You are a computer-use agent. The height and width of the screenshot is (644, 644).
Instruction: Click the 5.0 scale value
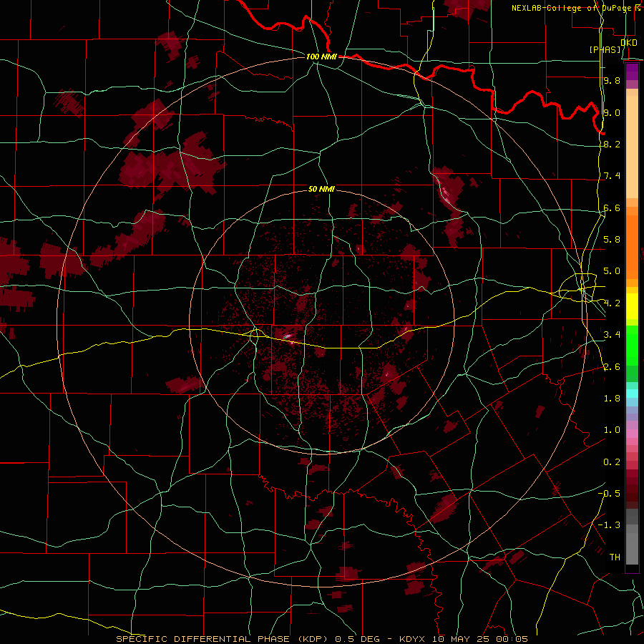coord(612,271)
